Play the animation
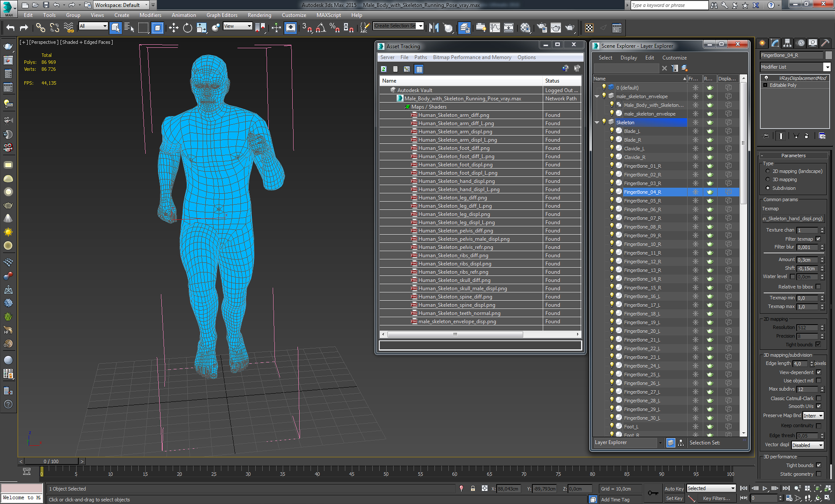The image size is (835, 504). (x=765, y=488)
